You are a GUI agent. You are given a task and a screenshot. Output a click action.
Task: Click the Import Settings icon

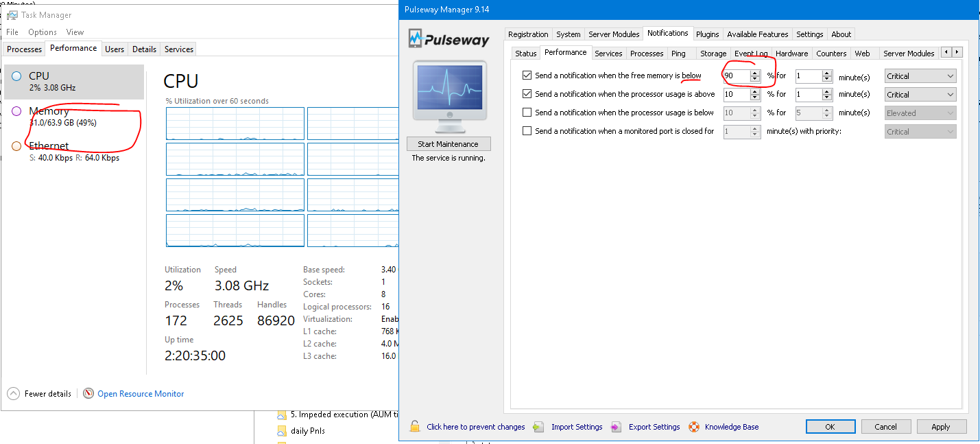(539, 427)
